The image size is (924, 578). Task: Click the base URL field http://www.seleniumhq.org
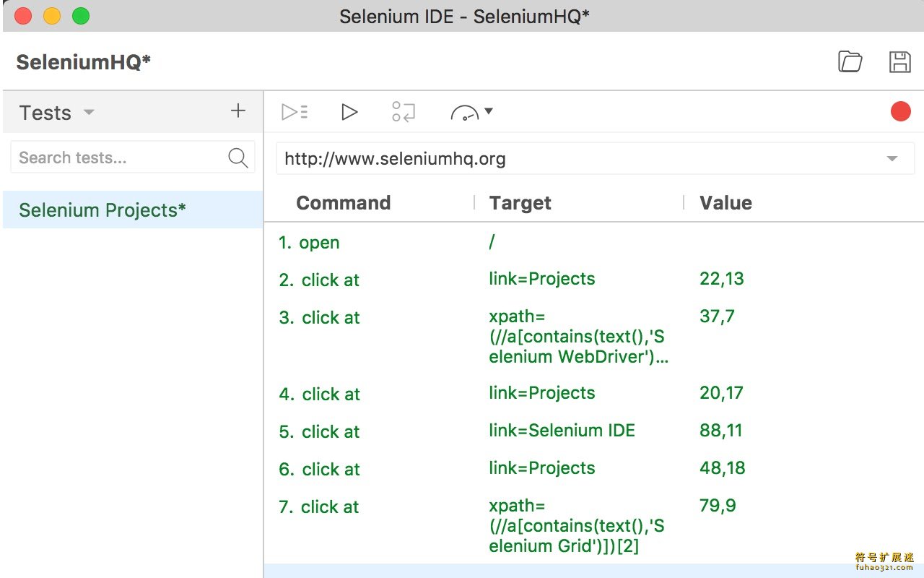click(595, 159)
